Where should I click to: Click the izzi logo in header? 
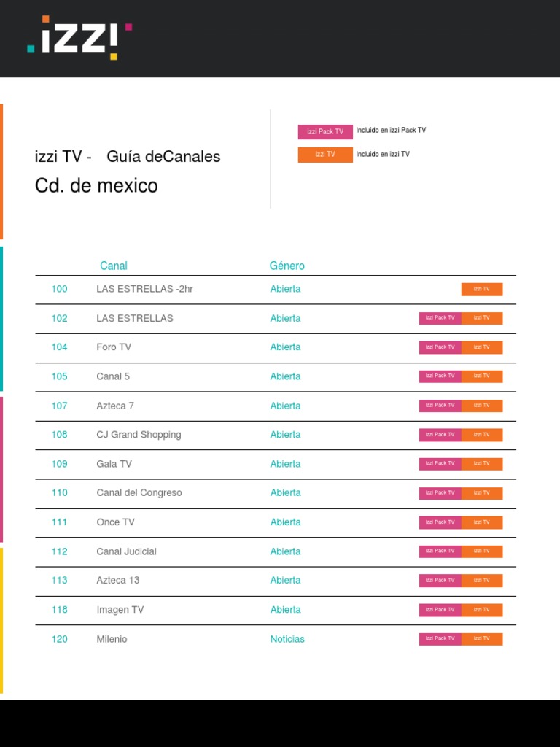click(x=79, y=38)
